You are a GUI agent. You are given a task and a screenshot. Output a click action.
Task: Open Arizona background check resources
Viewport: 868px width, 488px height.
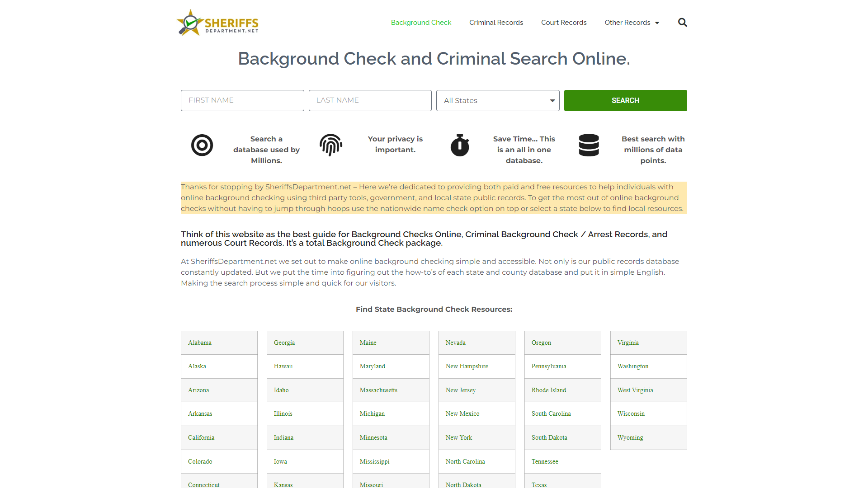[x=198, y=390]
